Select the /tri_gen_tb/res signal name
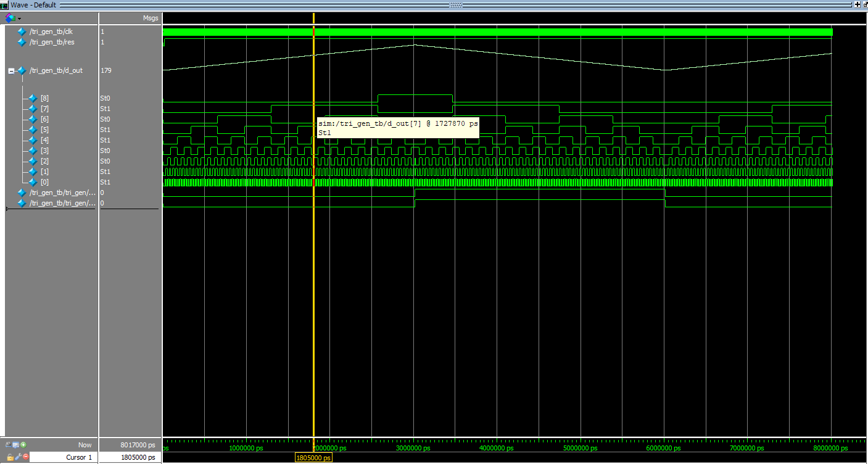The width and height of the screenshot is (868, 464). [x=52, y=42]
